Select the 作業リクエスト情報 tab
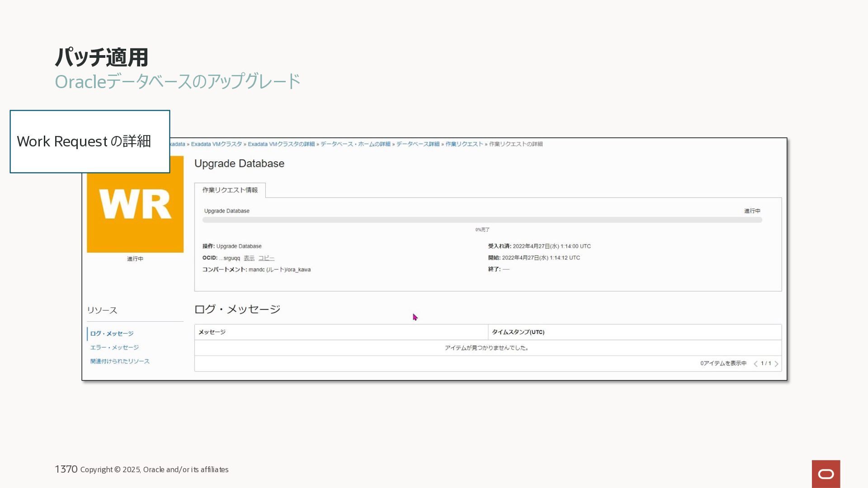 click(x=230, y=190)
